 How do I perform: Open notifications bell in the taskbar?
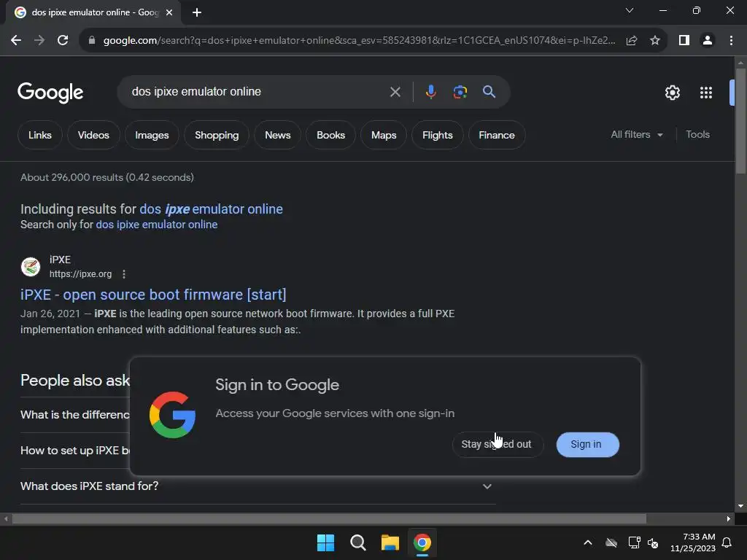coord(727,542)
